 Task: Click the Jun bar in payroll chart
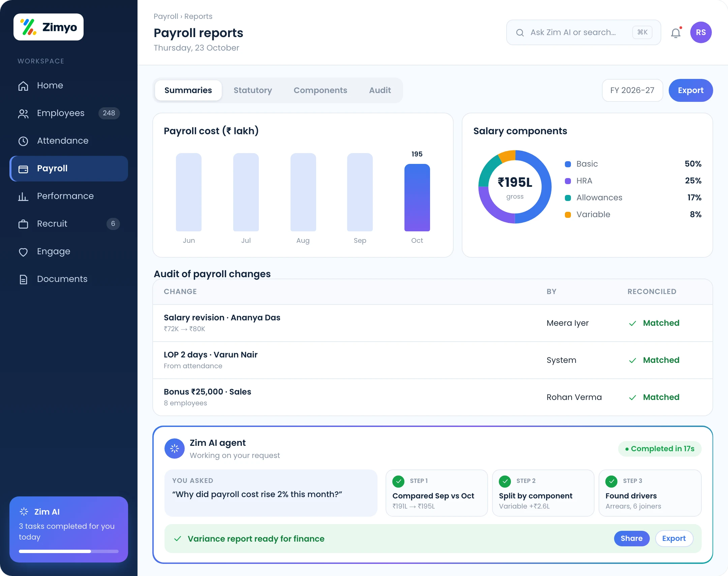pos(189,192)
